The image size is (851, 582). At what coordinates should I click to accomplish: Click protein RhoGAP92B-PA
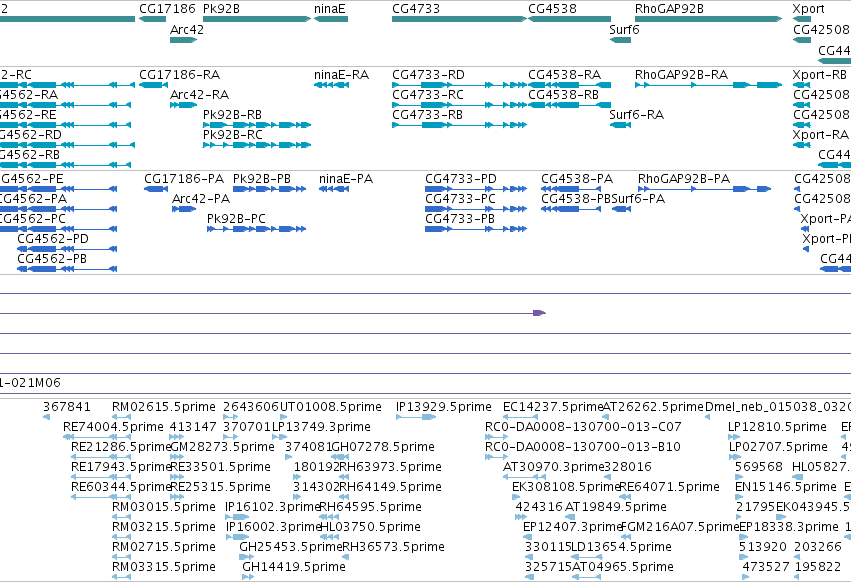pyautogui.click(x=684, y=179)
